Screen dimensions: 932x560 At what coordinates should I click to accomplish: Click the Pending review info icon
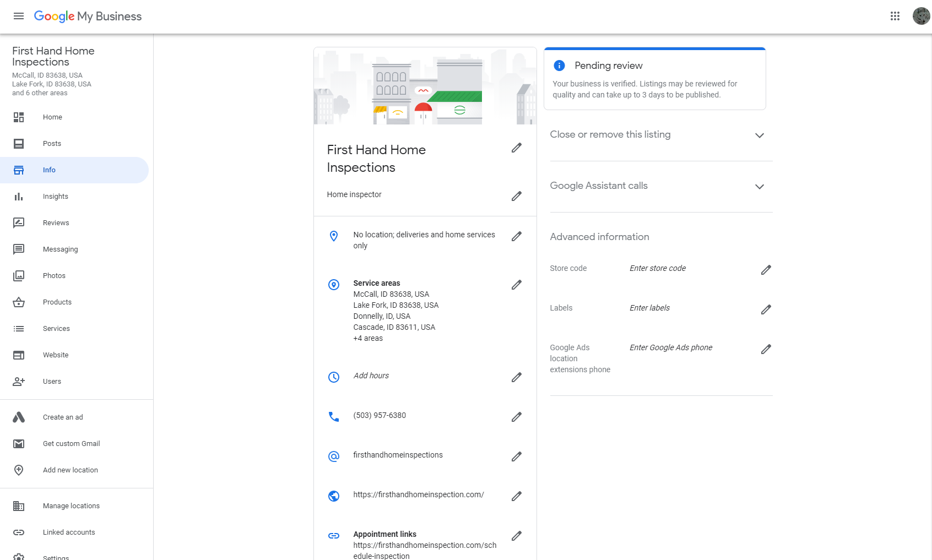559,66
